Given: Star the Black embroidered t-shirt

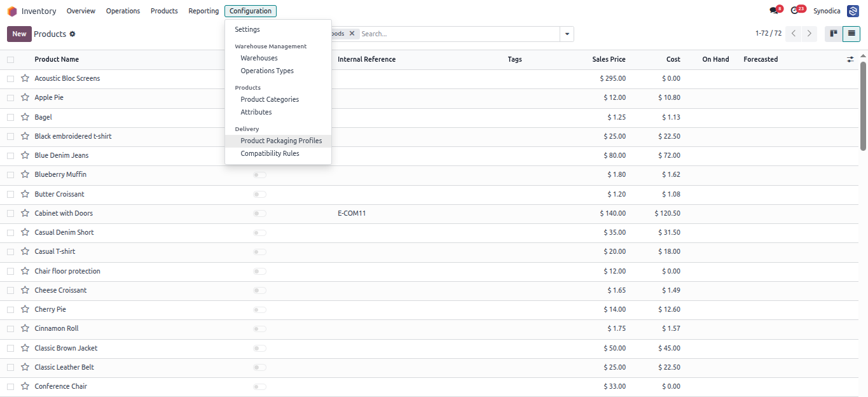Looking at the screenshot, I should point(25,136).
